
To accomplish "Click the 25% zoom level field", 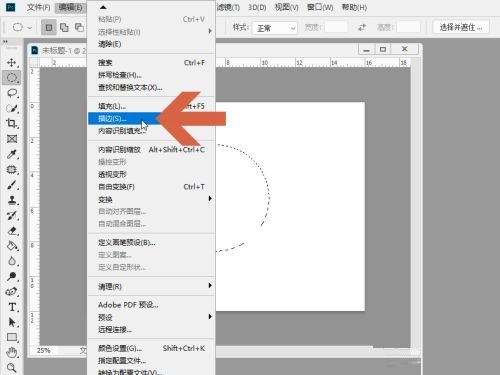I will point(44,350).
